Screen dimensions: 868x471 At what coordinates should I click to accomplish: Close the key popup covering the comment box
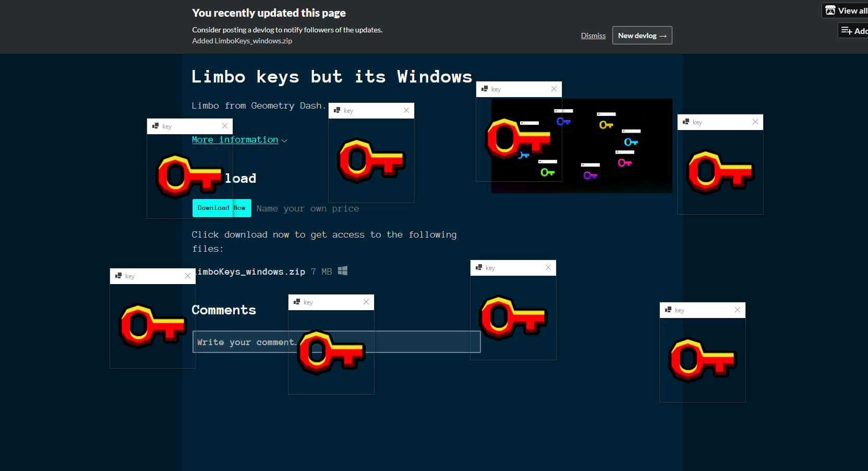pos(367,302)
